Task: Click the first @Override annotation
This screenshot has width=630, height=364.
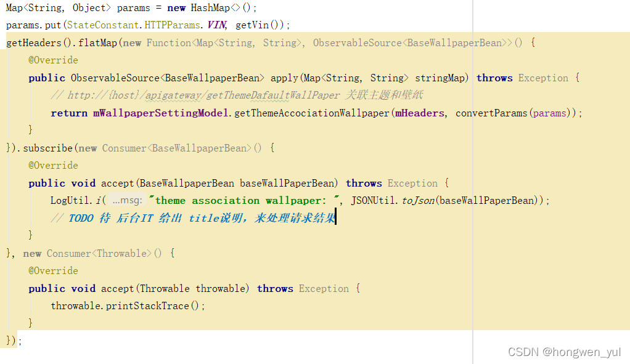Action: click(x=53, y=60)
